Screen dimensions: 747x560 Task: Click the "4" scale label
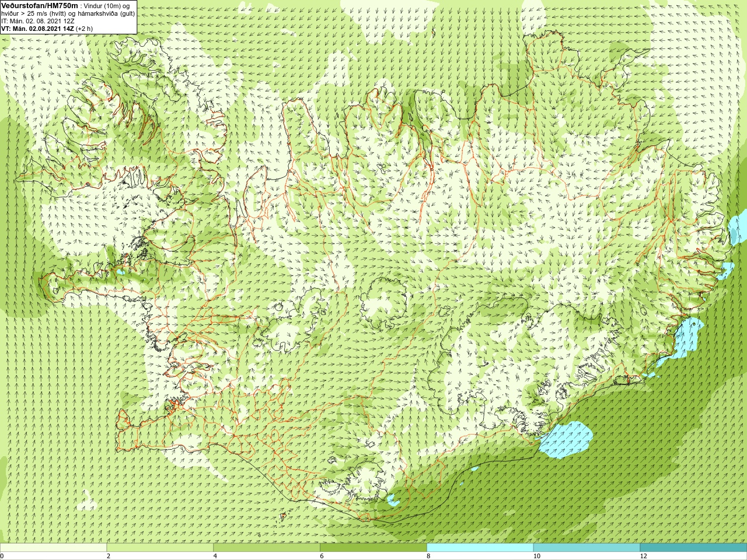(215, 556)
